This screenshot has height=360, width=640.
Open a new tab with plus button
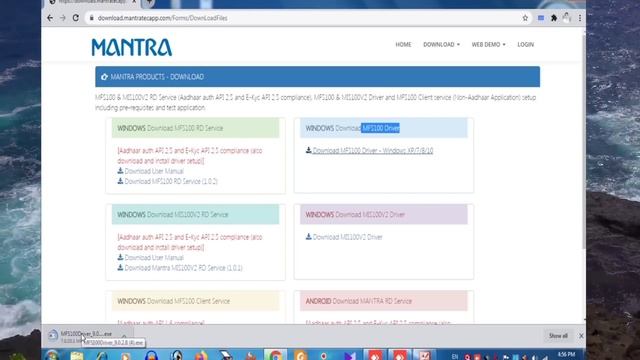pos(149,2)
